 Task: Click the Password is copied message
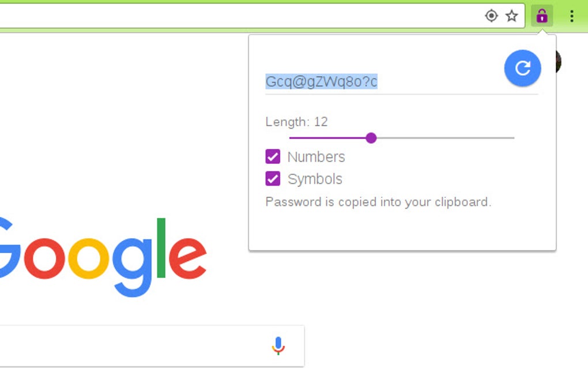(378, 202)
